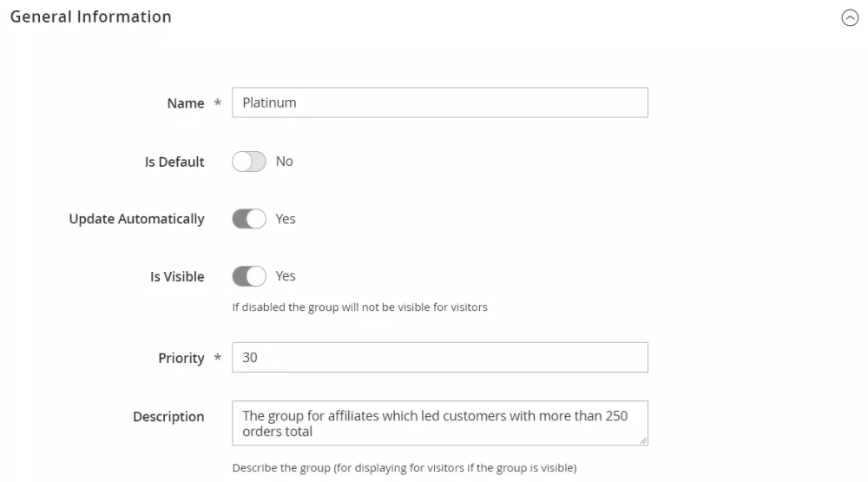The width and height of the screenshot is (868, 482).
Task: Click the Name field label
Action: (x=185, y=103)
